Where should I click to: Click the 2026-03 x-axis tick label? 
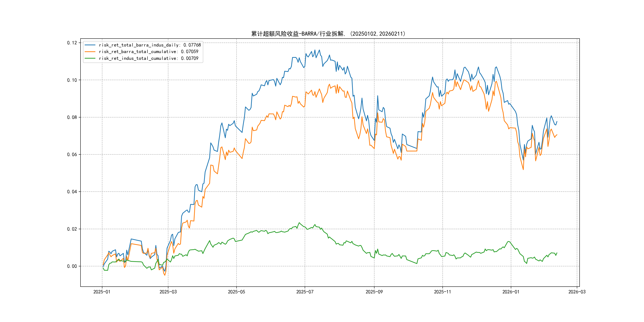click(x=577, y=292)
